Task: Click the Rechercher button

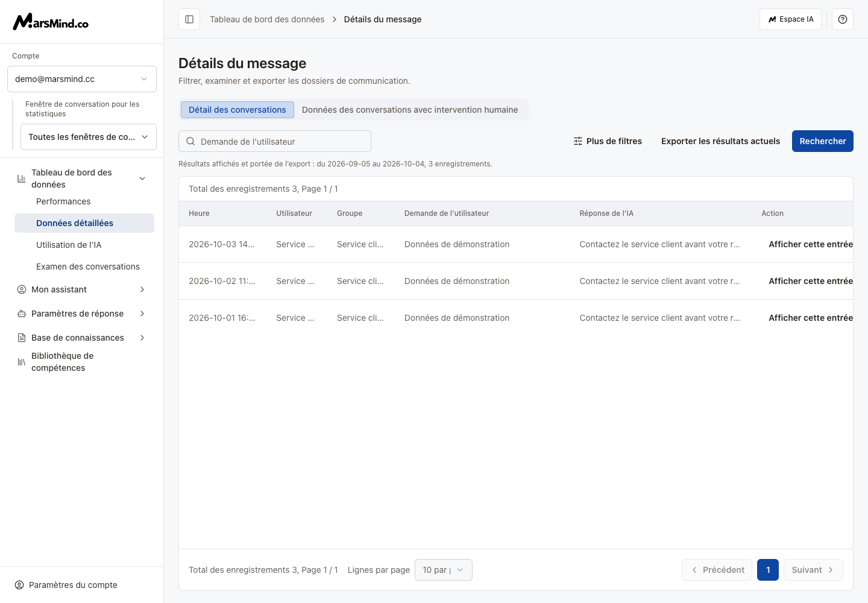Action: [823, 141]
